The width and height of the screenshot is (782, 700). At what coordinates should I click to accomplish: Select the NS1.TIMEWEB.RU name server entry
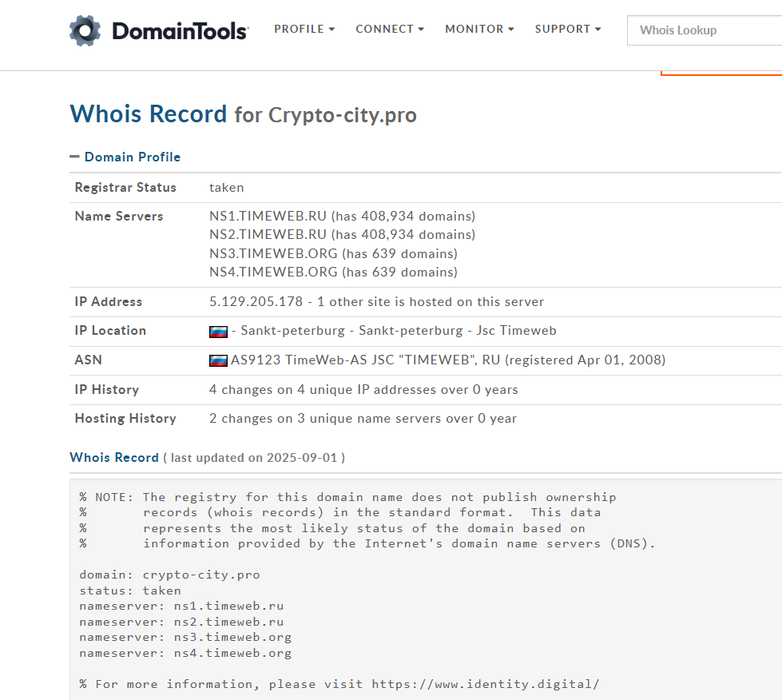[342, 216]
